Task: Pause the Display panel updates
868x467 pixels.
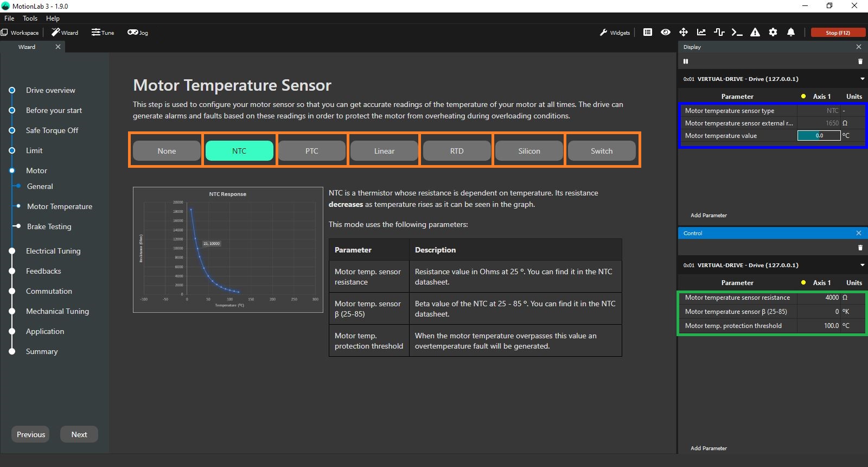Action: click(x=686, y=61)
